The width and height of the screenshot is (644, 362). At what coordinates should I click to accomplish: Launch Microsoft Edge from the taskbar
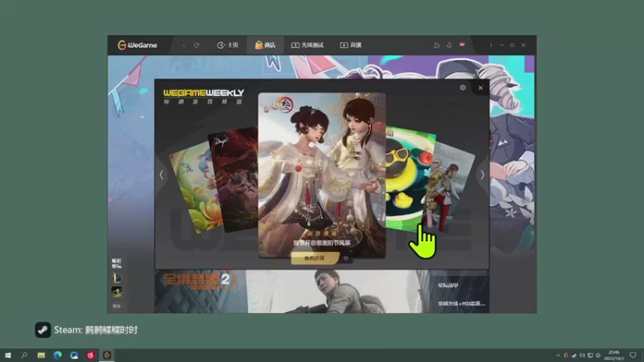(x=57, y=356)
